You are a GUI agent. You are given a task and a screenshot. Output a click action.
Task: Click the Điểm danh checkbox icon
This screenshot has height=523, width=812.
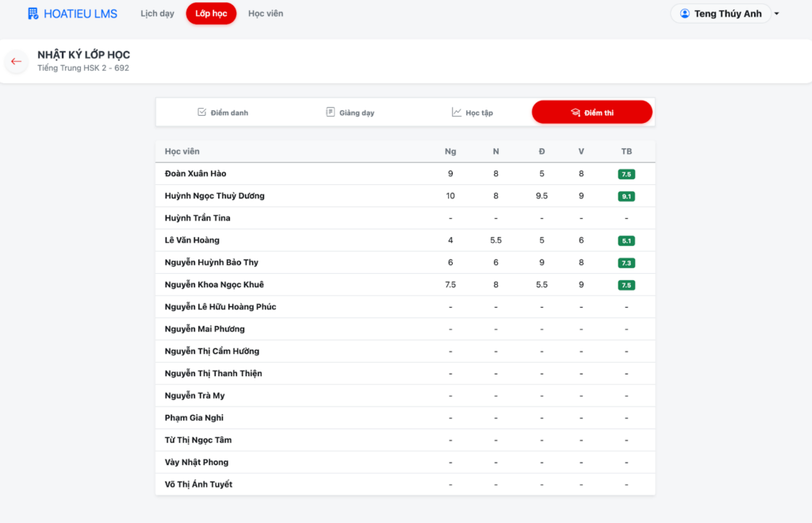click(x=201, y=113)
